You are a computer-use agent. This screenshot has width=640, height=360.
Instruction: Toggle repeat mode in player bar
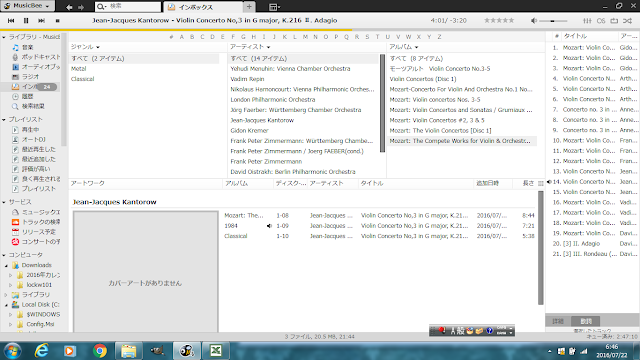[614, 20]
